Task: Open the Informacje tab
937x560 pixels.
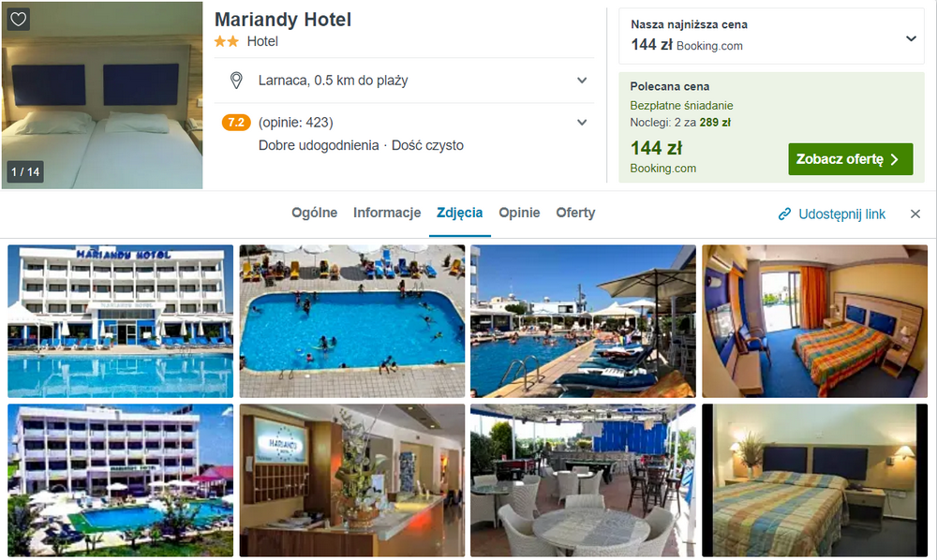Action: pyautogui.click(x=387, y=213)
